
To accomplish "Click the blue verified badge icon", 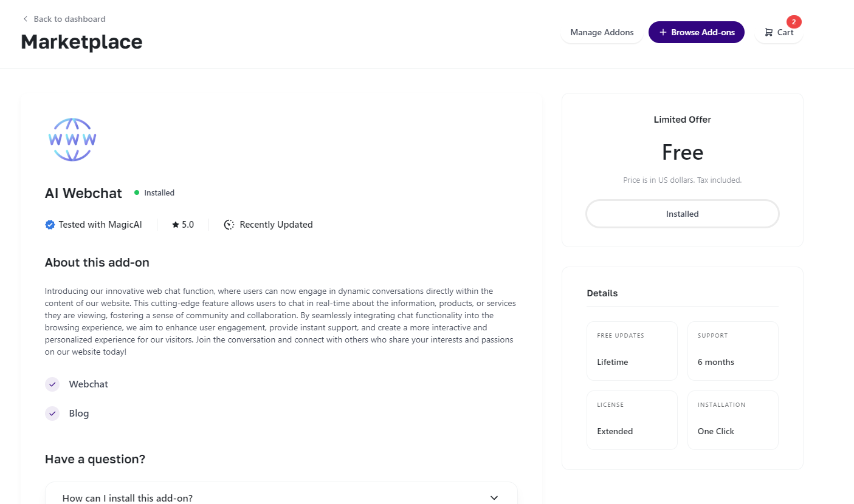I will click(x=50, y=225).
